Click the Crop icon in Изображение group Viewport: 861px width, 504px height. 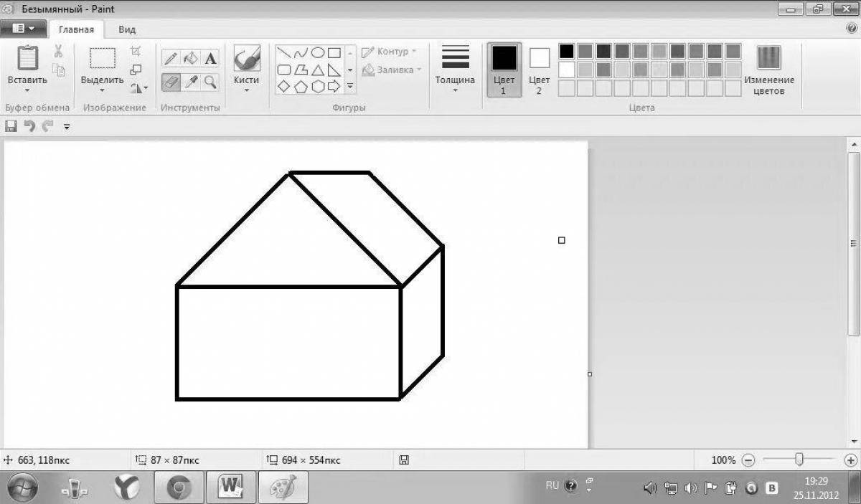[136, 52]
